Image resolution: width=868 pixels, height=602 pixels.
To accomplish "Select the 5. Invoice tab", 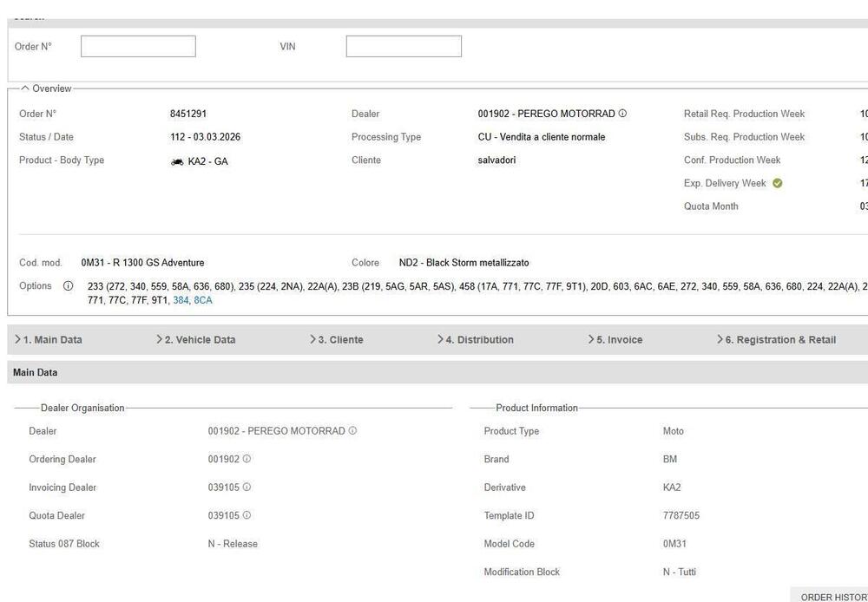I will pos(618,339).
